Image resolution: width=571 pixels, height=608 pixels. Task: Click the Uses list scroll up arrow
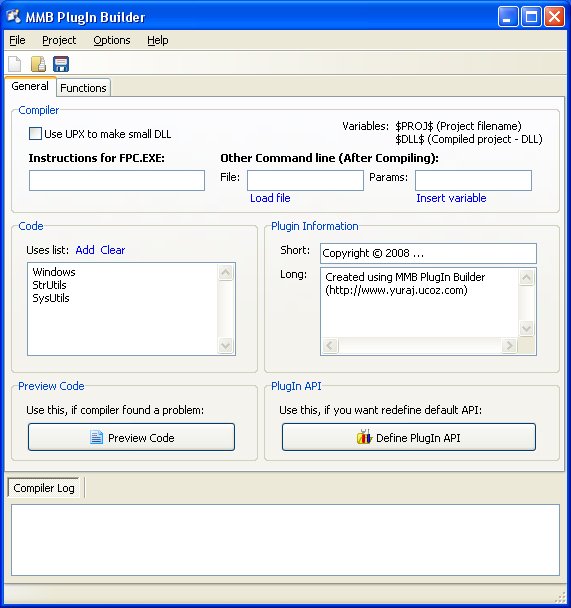pos(226,273)
